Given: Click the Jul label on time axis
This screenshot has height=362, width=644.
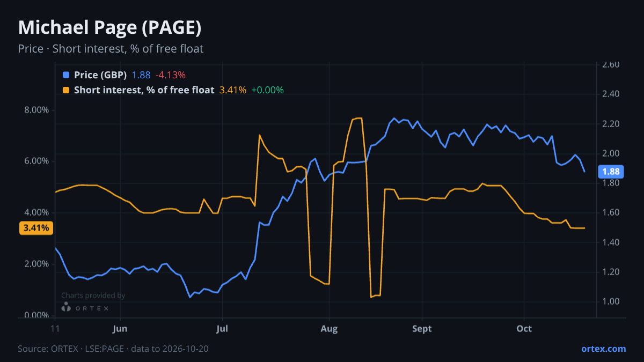Looking at the screenshot, I should click(x=222, y=329).
